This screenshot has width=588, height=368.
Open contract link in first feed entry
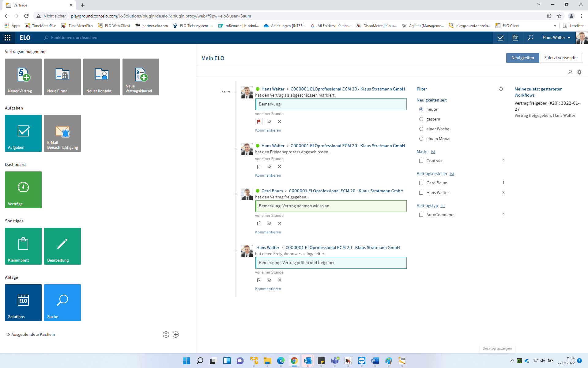(x=348, y=89)
